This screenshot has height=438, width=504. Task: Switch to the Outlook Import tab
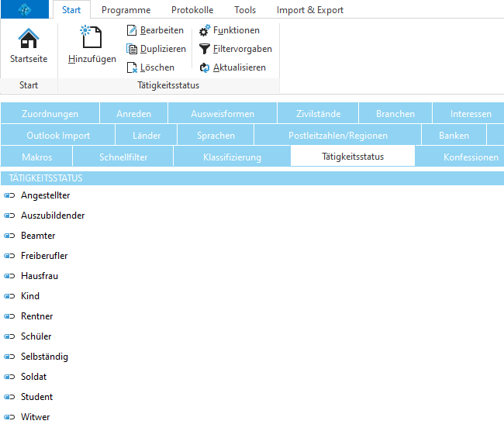coord(58,135)
